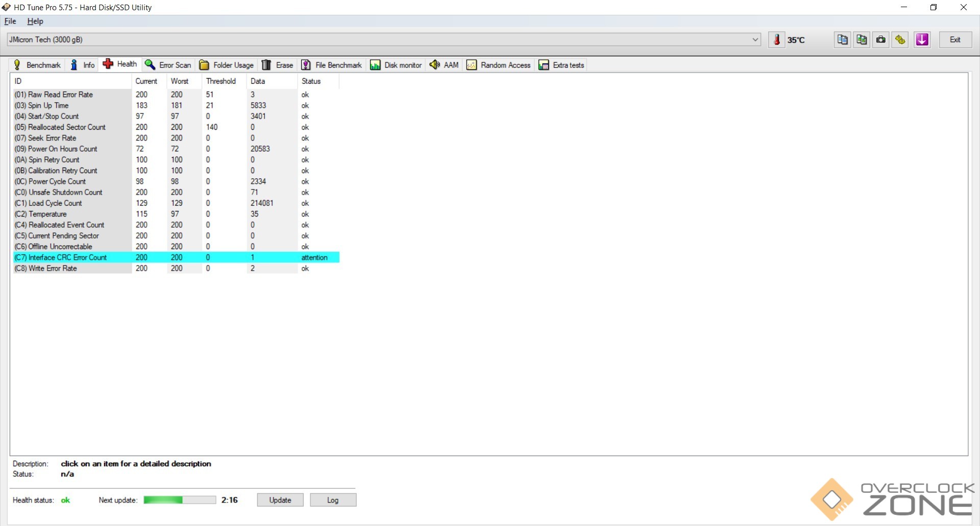Viewport: 980px width, 526px height.
Task: Click the Threshold column header
Action: pyautogui.click(x=224, y=81)
